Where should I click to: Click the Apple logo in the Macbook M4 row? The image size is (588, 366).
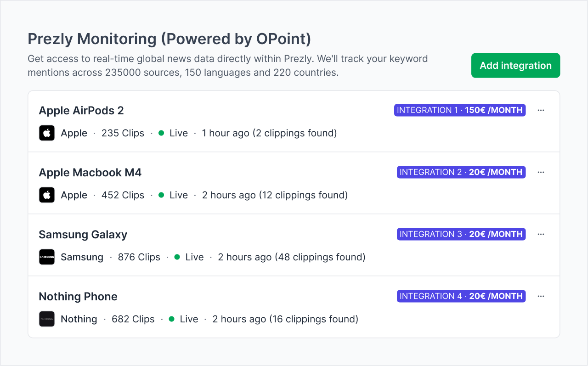coord(47,195)
